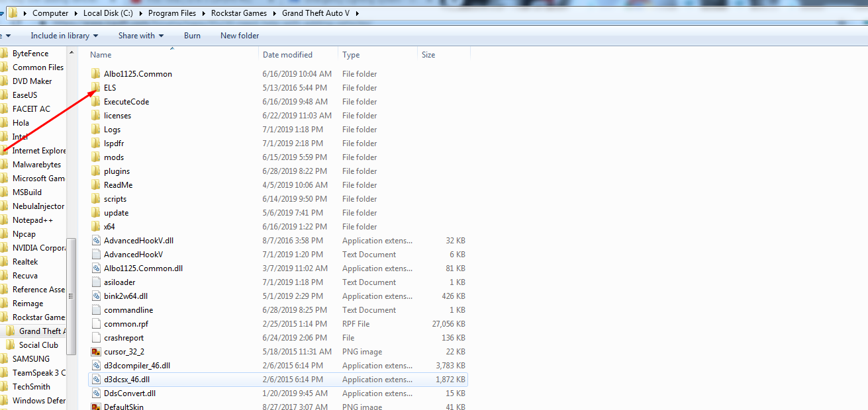Select DVD Maker in the navigation tree
This screenshot has width=868, height=410.
32,81
